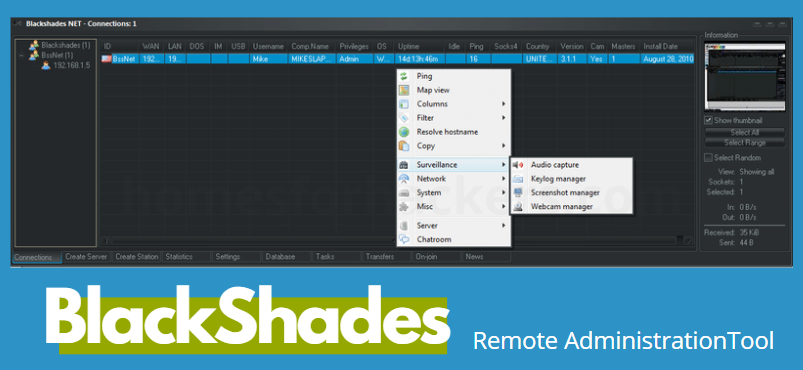Switch to the Create Server tab

pos(86,257)
